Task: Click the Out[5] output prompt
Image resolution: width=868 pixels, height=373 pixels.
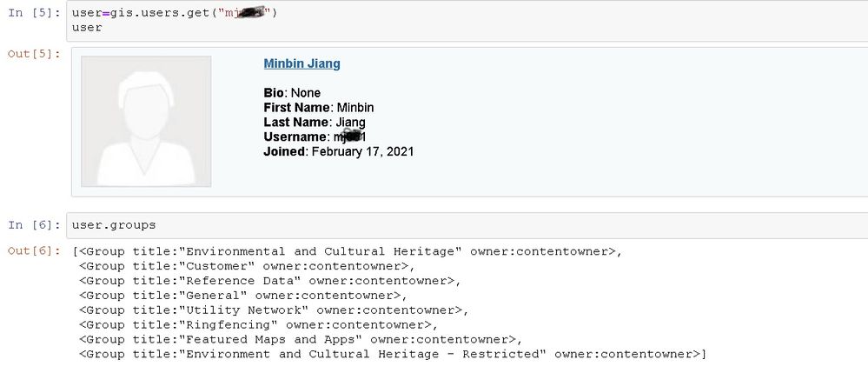Action: coord(34,54)
